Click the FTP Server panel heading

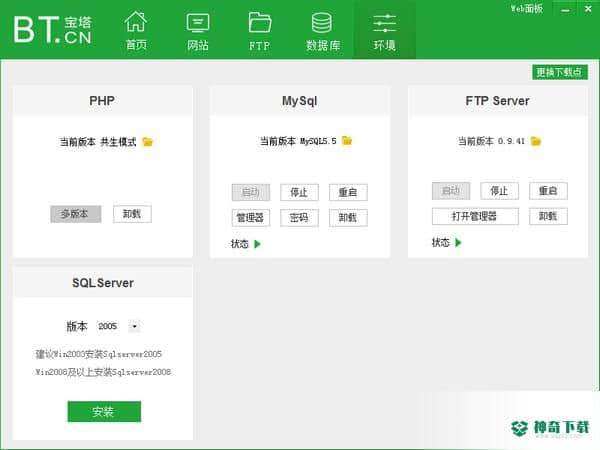pyautogui.click(x=497, y=101)
